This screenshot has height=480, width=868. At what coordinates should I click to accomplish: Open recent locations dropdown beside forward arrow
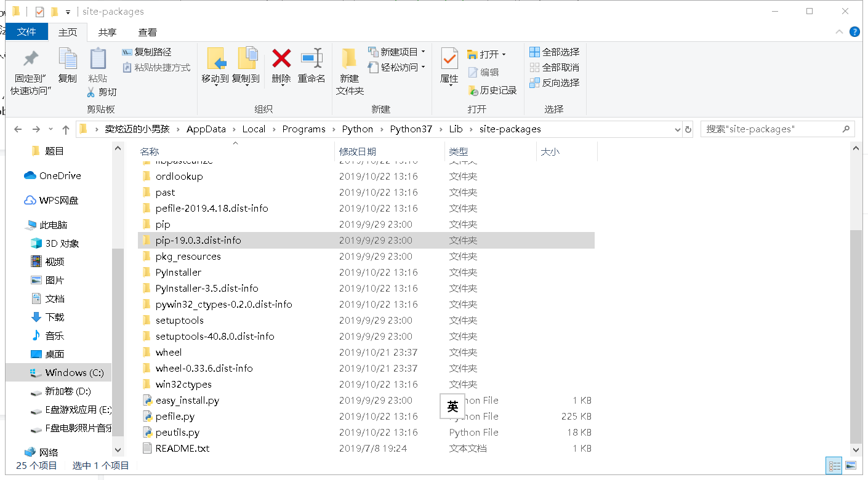click(50, 129)
